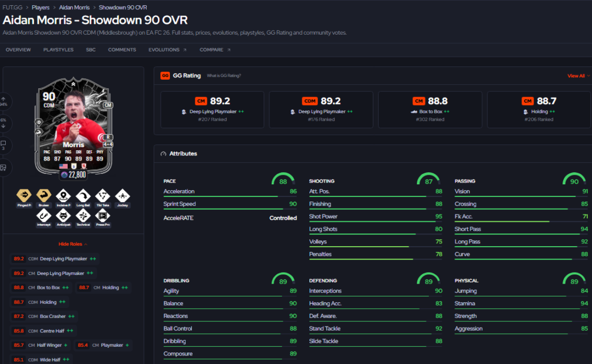
Task: Click the 'Stand Tackle' attribute label
Action: pyautogui.click(x=325, y=329)
